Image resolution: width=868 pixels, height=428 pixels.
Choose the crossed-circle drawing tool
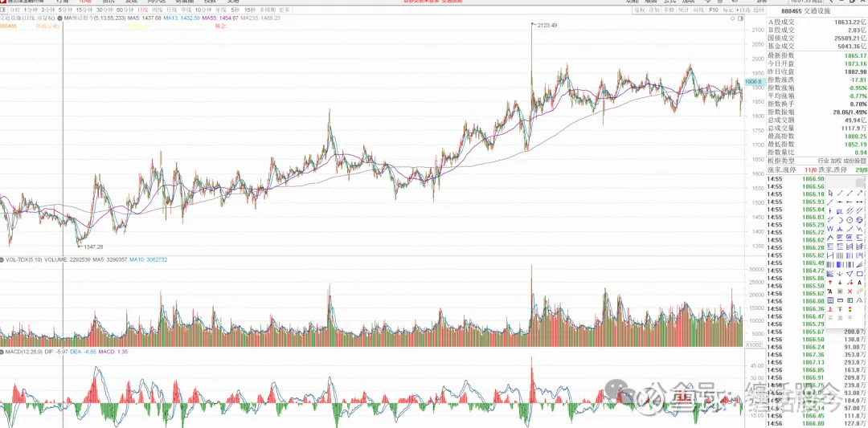click(859, 219)
